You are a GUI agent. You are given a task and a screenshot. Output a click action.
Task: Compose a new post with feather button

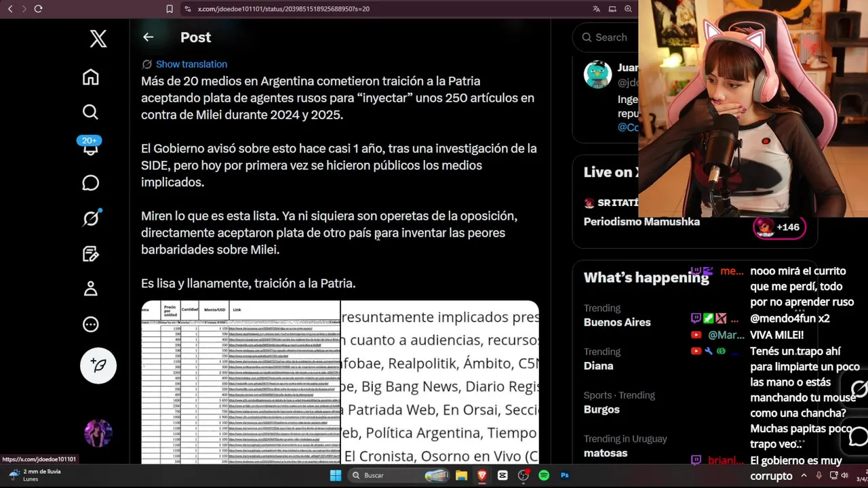[98, 365]
